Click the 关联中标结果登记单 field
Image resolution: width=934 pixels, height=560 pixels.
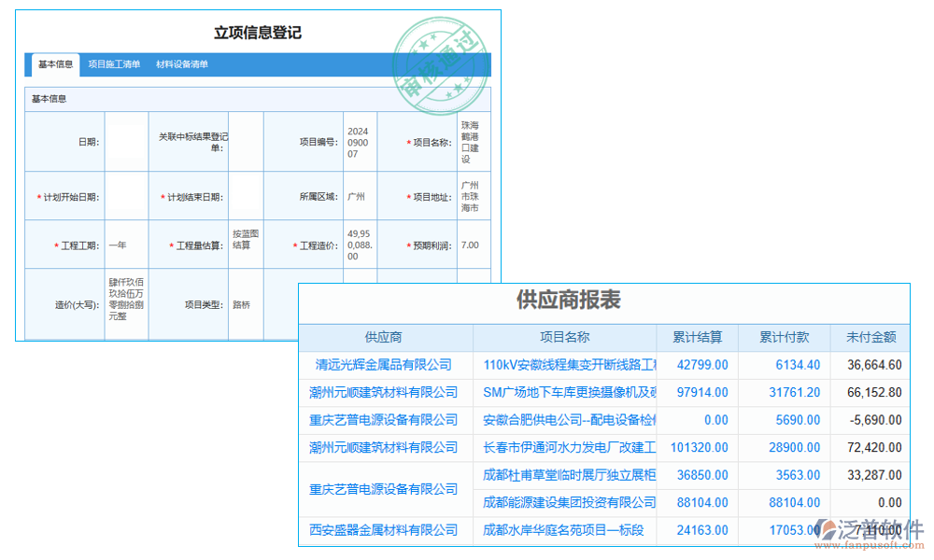click(245, 142)
